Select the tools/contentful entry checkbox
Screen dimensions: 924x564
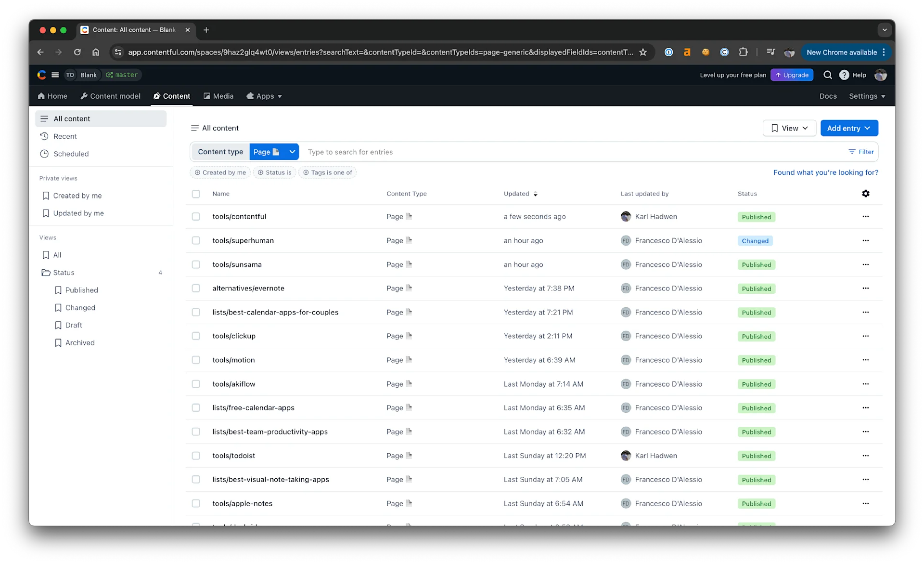[196, 217]
